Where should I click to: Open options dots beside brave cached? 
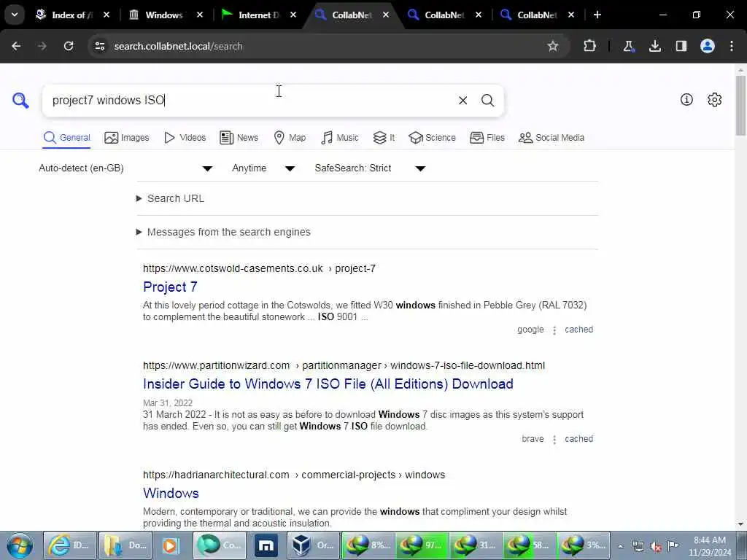click(x=554, y=440)
